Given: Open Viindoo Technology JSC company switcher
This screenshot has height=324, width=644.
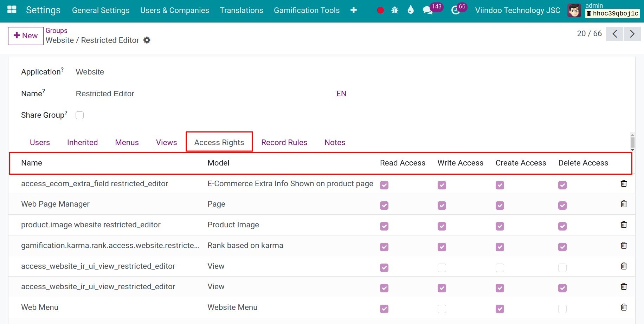Looking at the screenshot, I should pos(518,10).
